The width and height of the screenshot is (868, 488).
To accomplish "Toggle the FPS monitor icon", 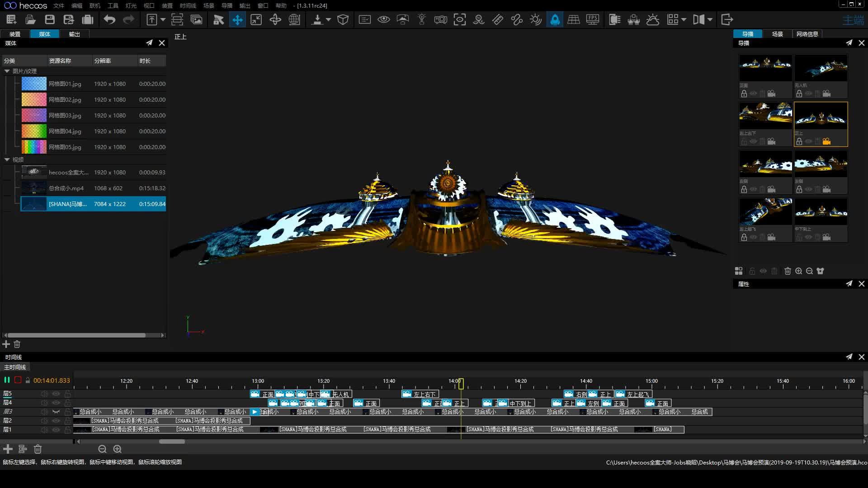I will pyautogui.click(x=592, y=19).
